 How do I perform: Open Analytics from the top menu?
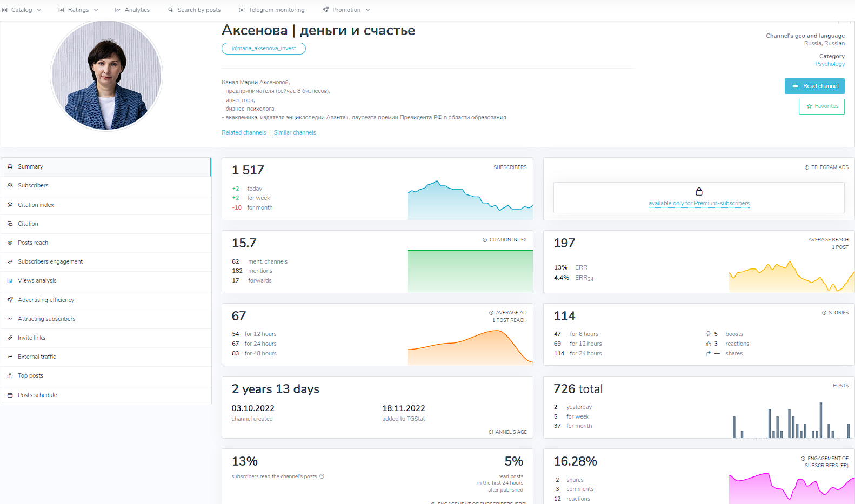pyautogui.click(x=132, y=10)
